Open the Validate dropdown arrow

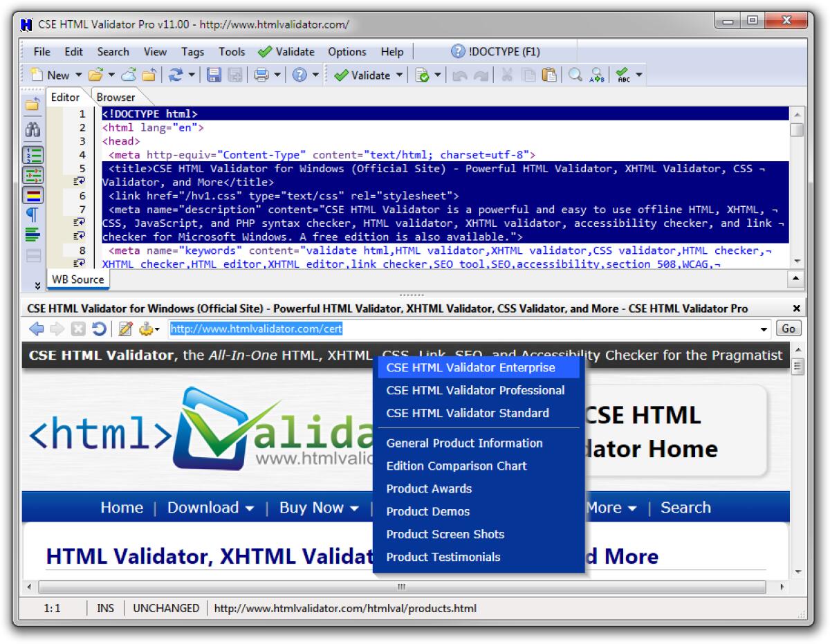[x=398, y=75]
